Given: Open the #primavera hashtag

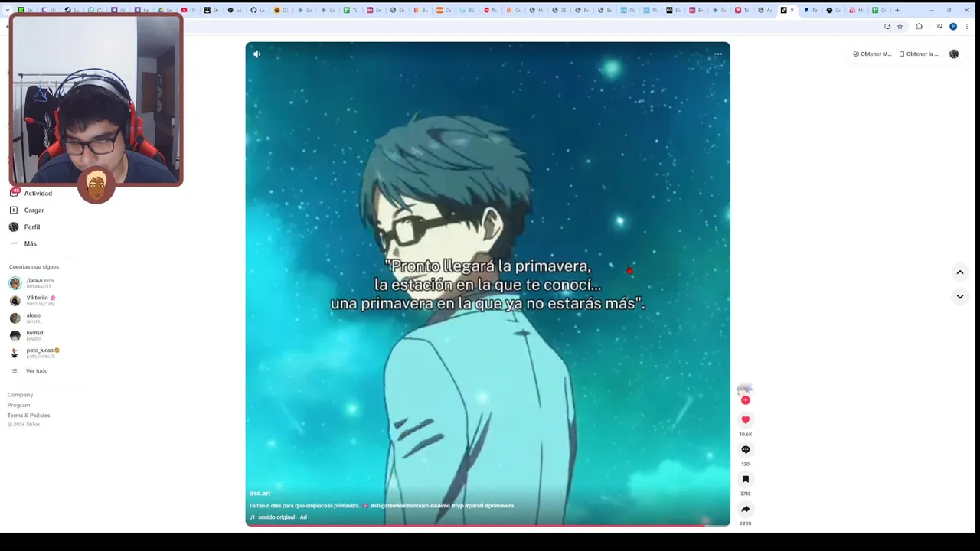Looking at the screenshot, I should (x=499, y=506).
